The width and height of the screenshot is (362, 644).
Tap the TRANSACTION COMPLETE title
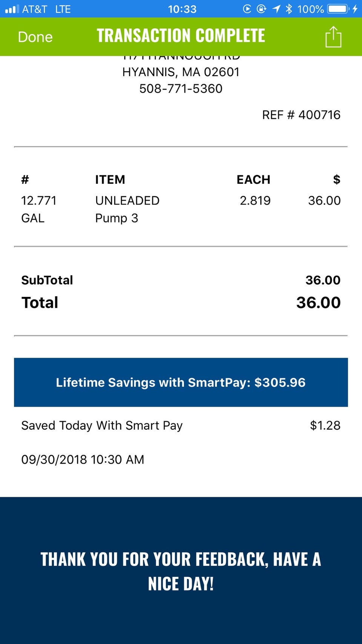(x=181, y=36)
